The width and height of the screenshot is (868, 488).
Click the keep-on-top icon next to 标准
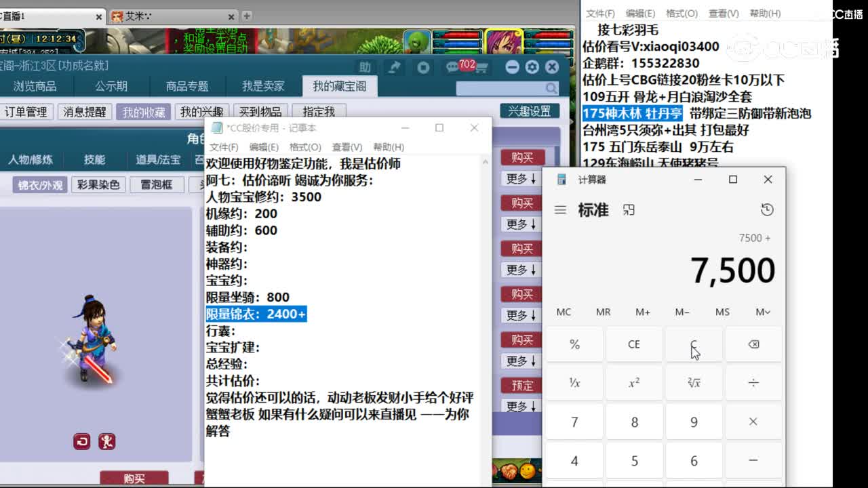628,210
